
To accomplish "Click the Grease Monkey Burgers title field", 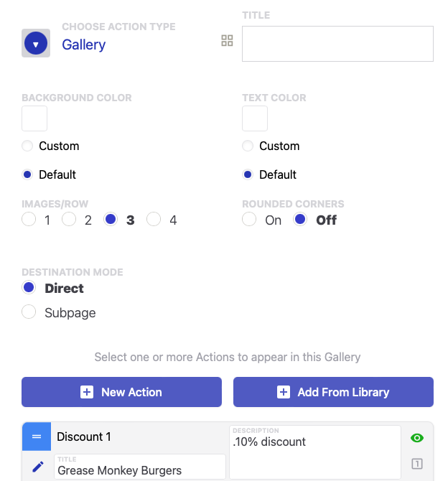I will (139, 467).
